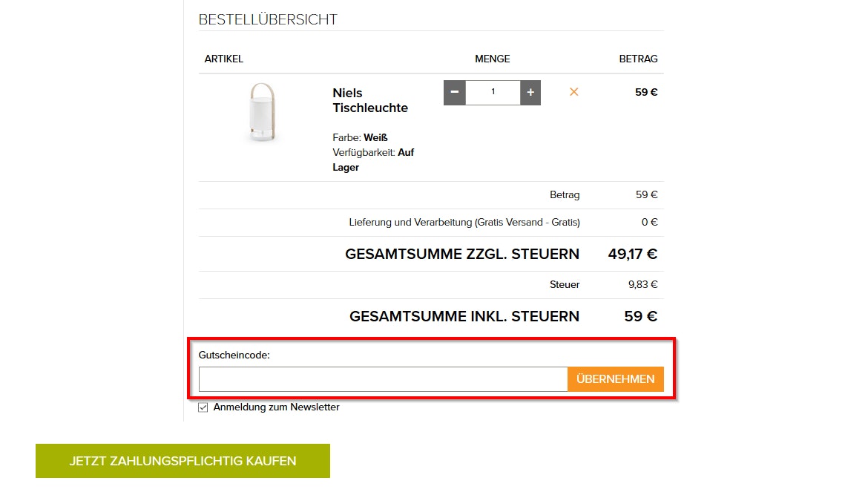Open the Niels Tischleuchte product image
868x495 pixels.
coord(260,113)
